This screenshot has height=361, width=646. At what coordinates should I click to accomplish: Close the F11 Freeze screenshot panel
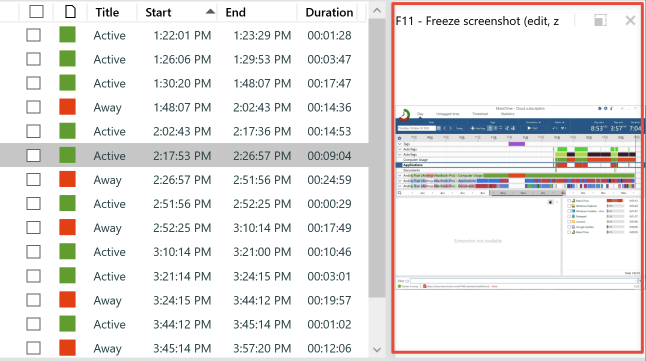(630, 20)
